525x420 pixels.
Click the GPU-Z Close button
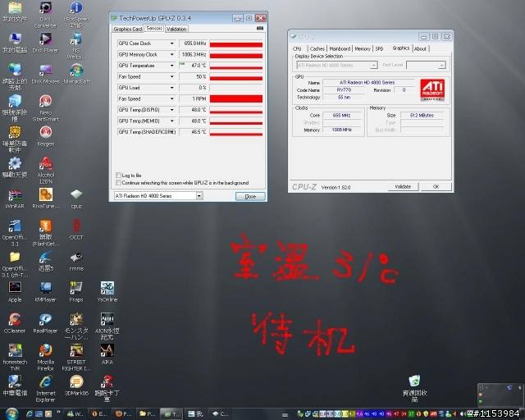coord(250,196)
